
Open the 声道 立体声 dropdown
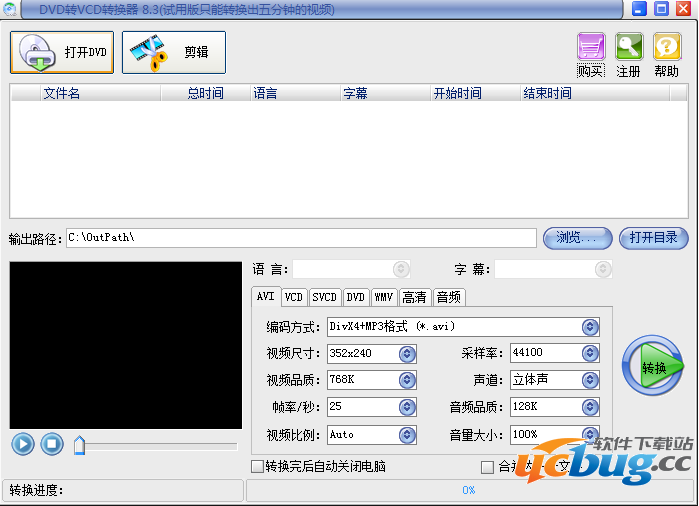[x=590, y=381]
